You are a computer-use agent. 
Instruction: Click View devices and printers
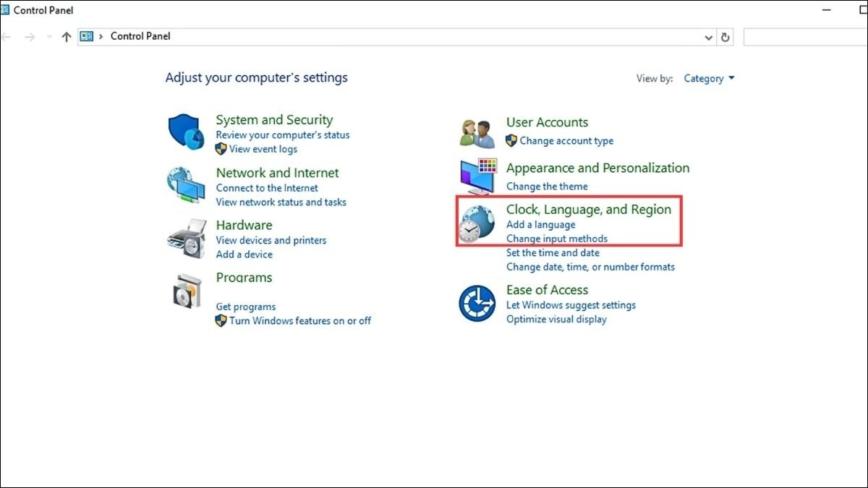coord(271,240)
